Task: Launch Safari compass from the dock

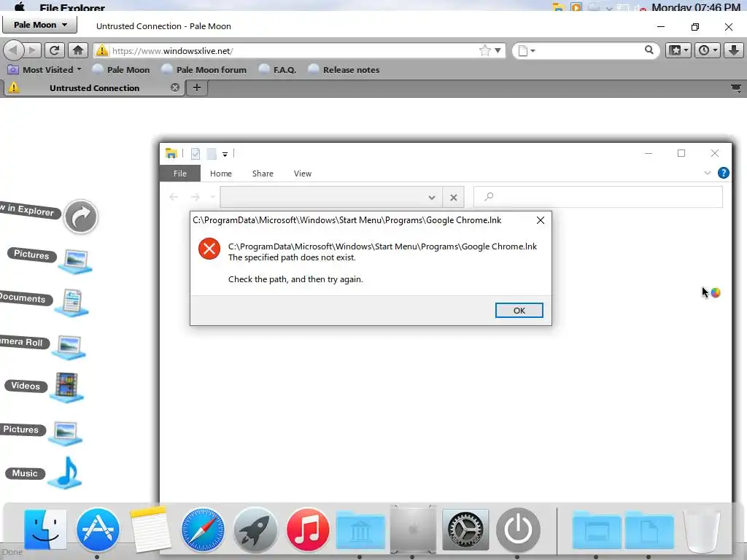Action: (203, 529)
